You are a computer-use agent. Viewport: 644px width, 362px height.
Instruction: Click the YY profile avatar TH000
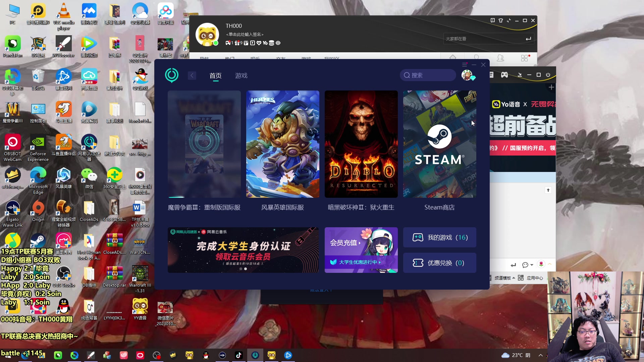[207, 35]
